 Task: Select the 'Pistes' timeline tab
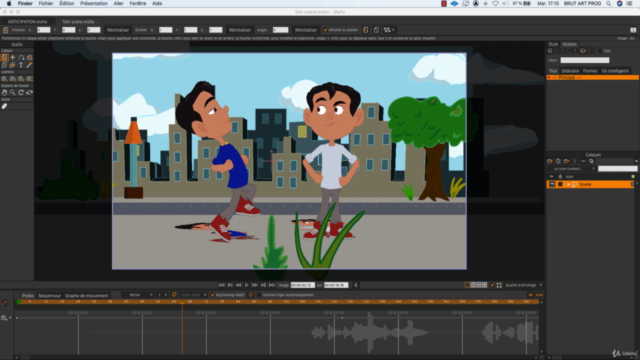click(x=28, y=296)
